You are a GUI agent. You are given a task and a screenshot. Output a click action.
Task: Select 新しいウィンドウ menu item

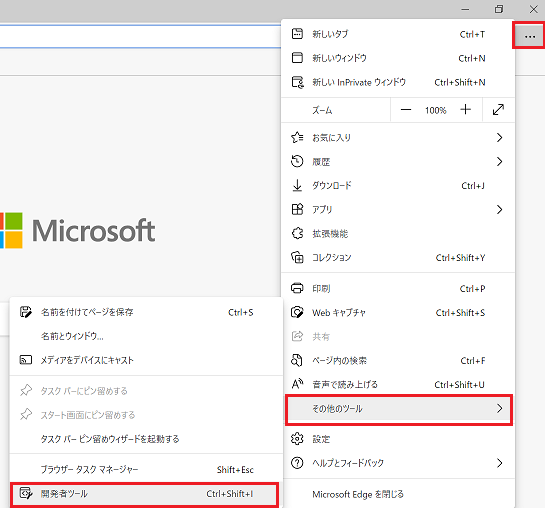[x=398, y=58]
